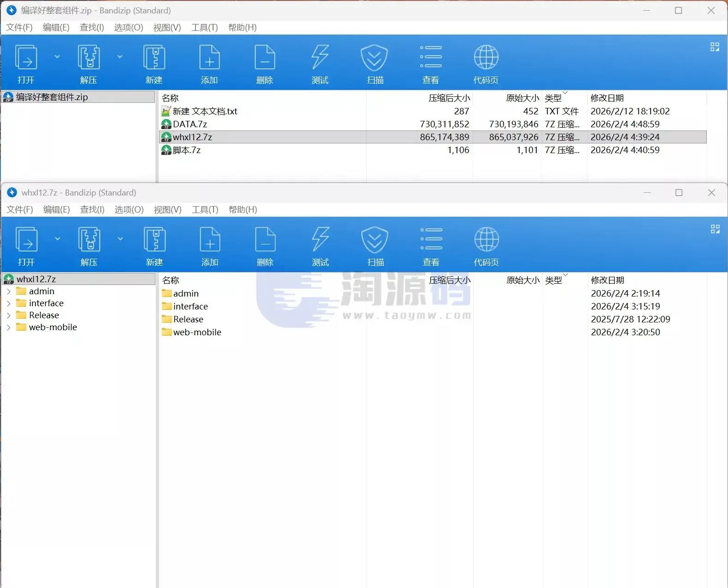The image size is (728, 588).
Task: Select the DATA.7z archive entry
Action: (x=432, y=124)
